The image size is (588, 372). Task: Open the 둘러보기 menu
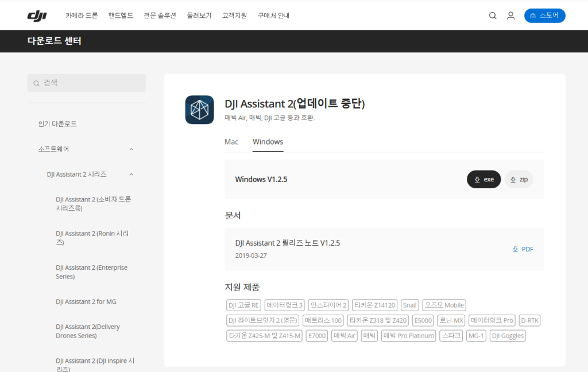click(x=199, y=15)
